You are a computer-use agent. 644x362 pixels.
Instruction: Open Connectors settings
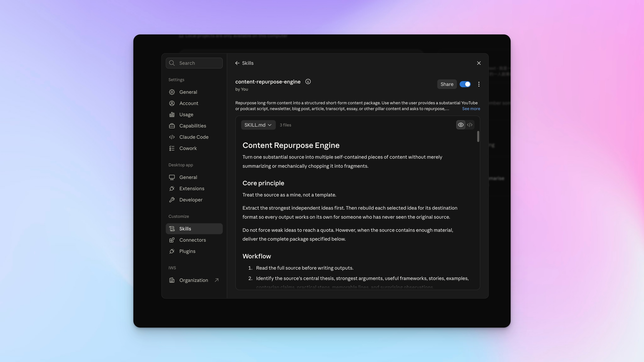pyautogui.click(x=194, y=240)
